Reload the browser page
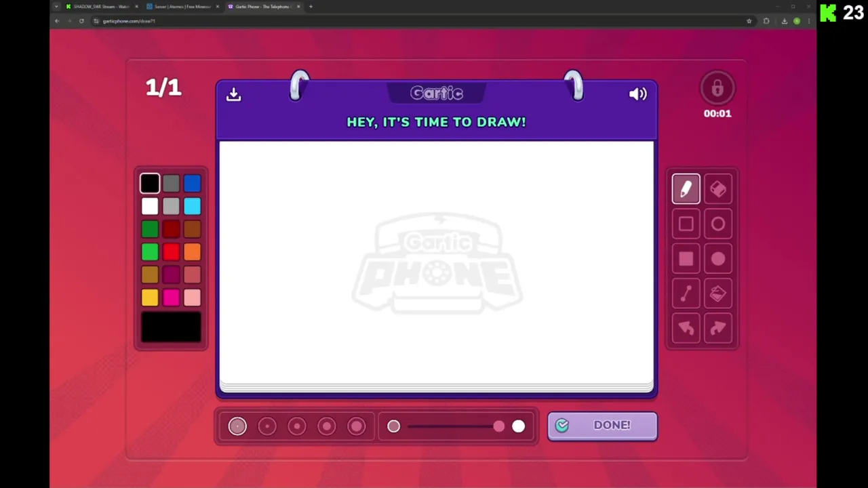The width and height of the screenshot is (868, 488). pos(81,21)
